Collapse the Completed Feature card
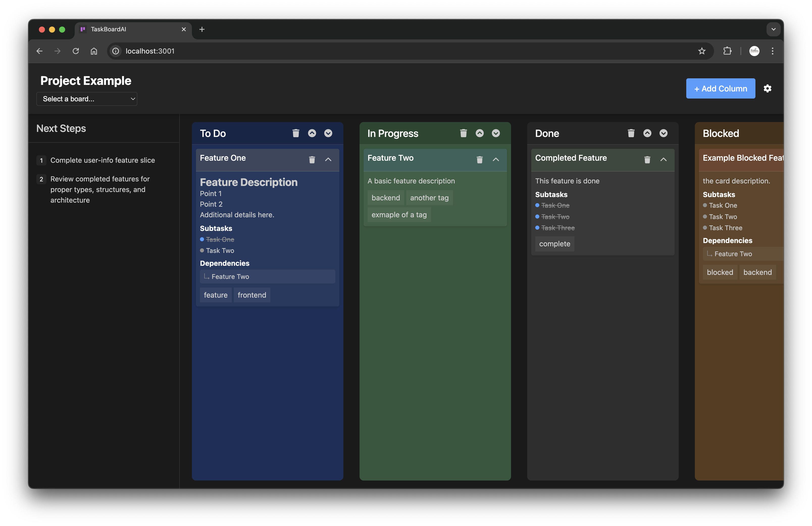 [663, 159]
